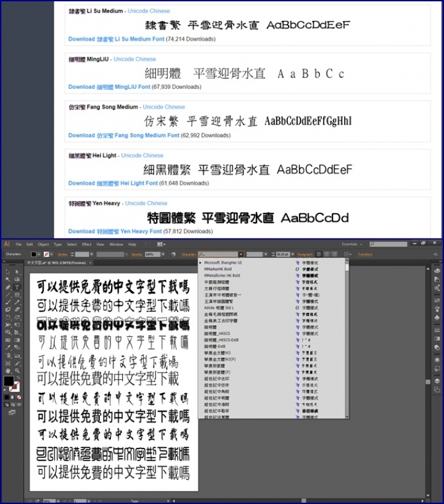Screen dimensions: 444x504
Task: Enable Draw Normal mode
Action: [7, 405]
